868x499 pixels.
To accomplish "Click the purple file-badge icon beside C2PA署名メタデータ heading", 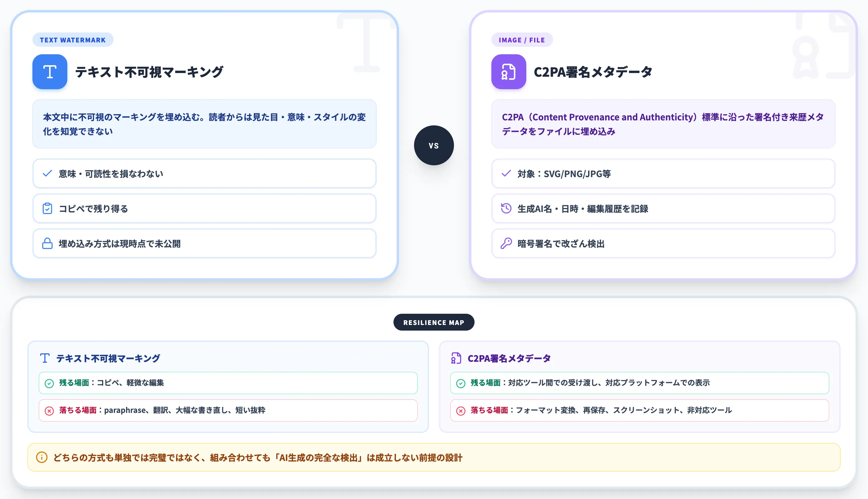I will (508, 72).
